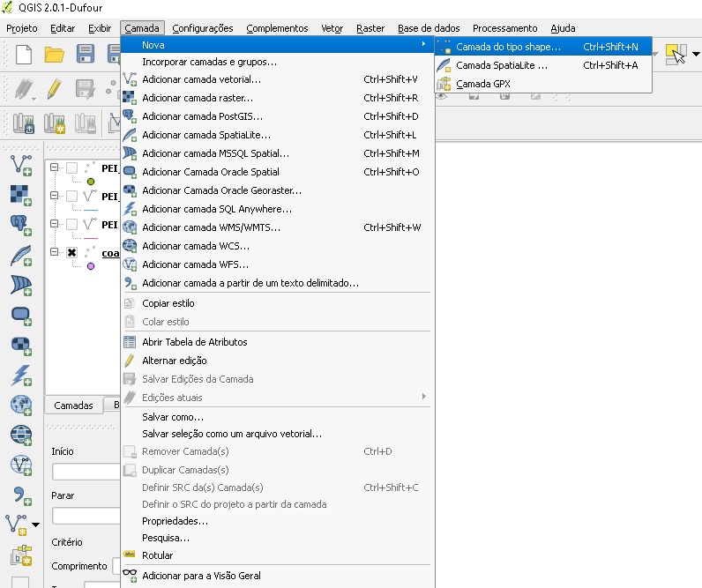Click the add vector layer sidebar icon
Viewport: 702px width, 588px height.
click(21, 165)
